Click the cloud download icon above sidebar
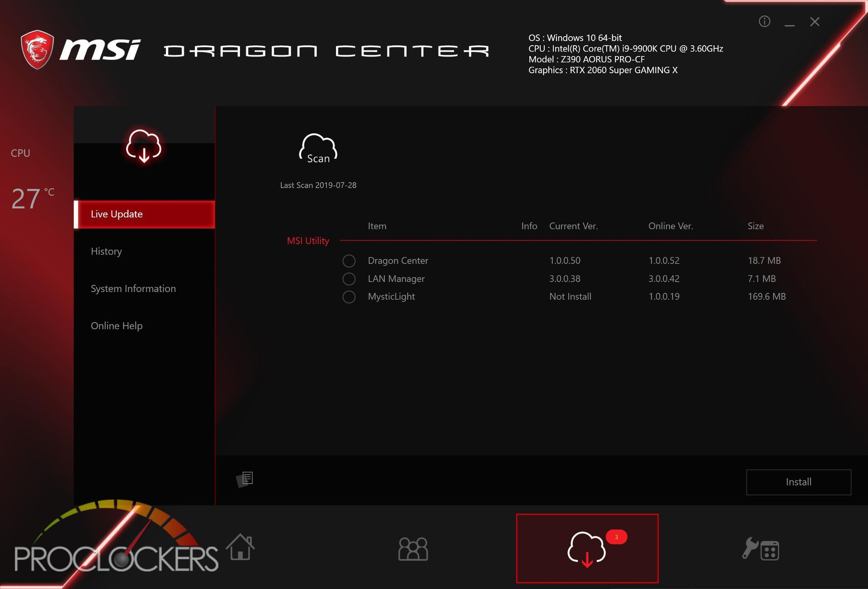Screen dimensions: 868x589 [x=144, y=146]
